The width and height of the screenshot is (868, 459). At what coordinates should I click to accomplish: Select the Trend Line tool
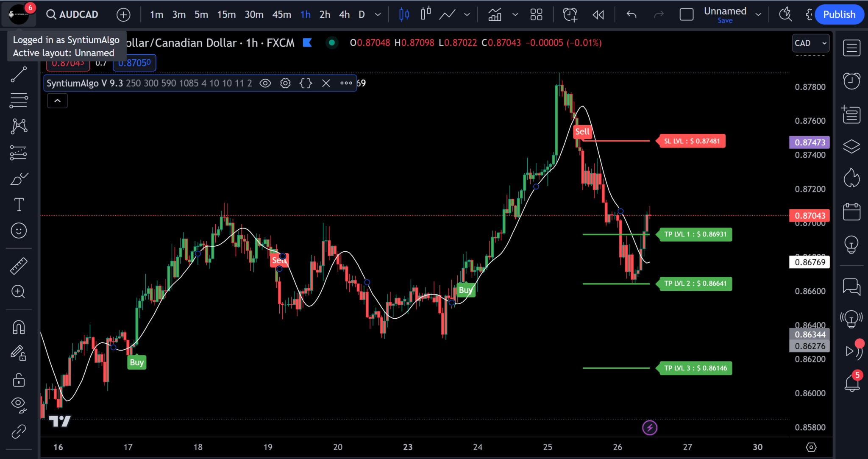19,74
